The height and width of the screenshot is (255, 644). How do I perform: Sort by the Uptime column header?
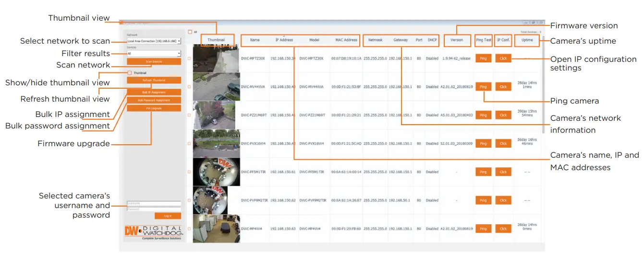pos(527,40)
